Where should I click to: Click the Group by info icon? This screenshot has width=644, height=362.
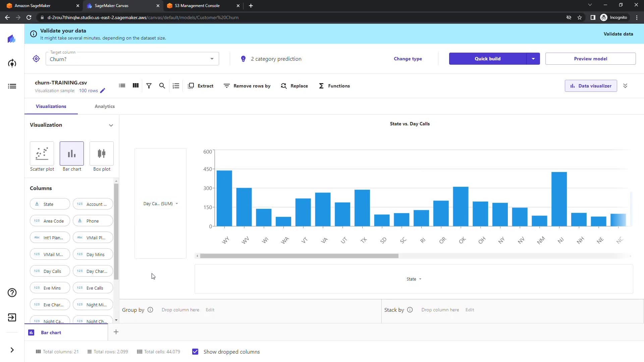pos(150,310)
